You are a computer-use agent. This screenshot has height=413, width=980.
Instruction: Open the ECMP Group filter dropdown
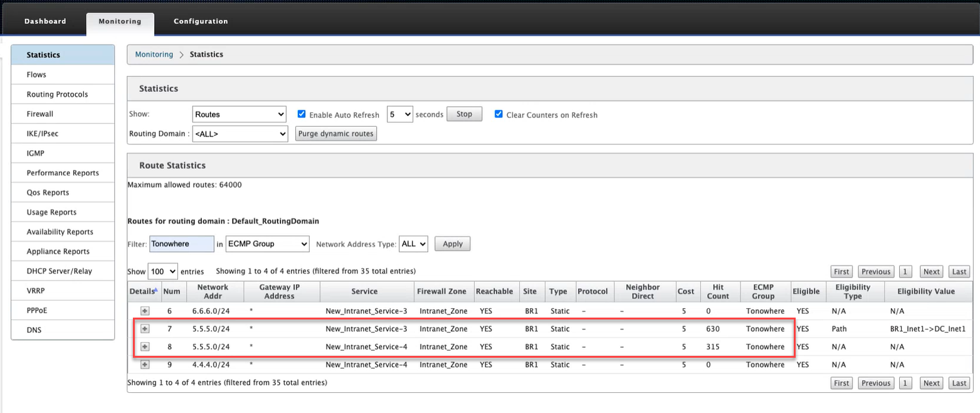(x=268, y=244)
